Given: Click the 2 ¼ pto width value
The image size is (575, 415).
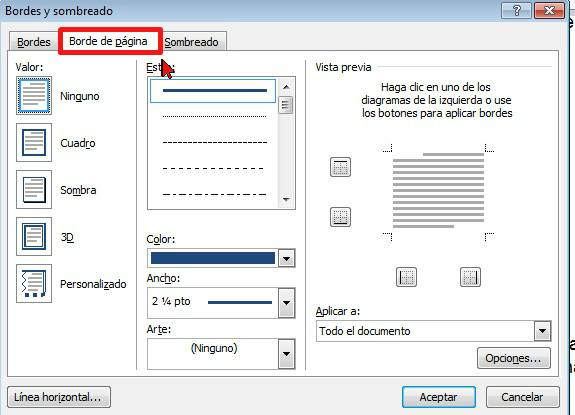Looking at the screenshot, I should coord(171,301).
